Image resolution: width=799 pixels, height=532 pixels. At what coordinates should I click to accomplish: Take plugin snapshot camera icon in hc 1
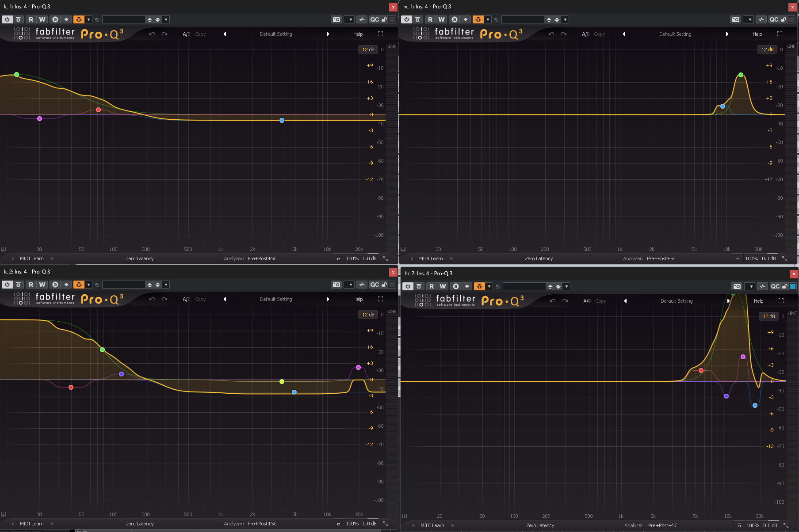pos(736,19)
